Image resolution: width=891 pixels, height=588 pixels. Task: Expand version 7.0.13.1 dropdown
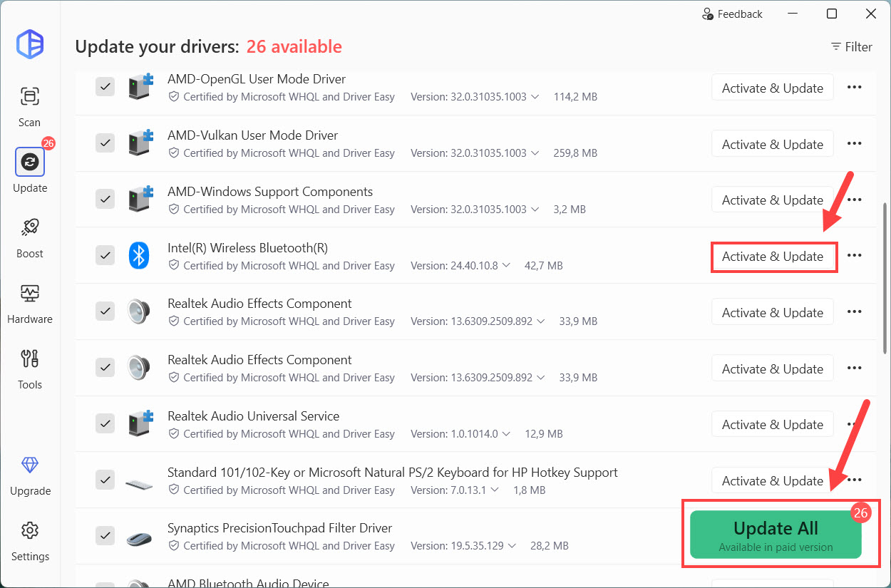495,490
